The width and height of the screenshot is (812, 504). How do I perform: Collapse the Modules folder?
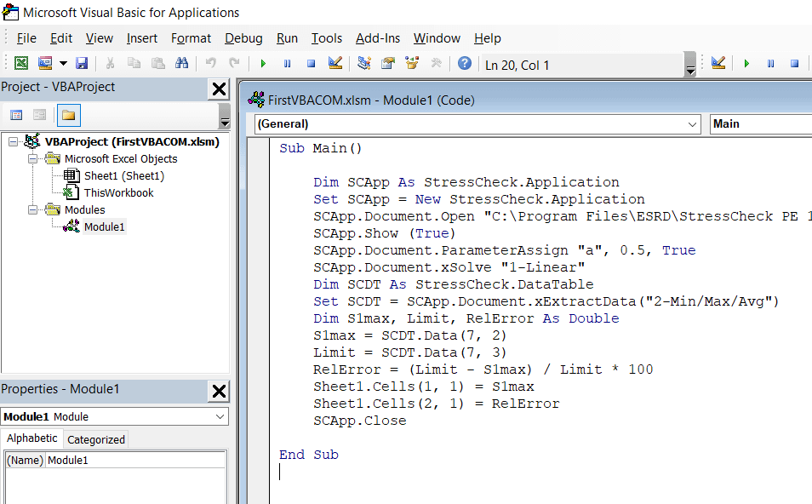(32, 209)
